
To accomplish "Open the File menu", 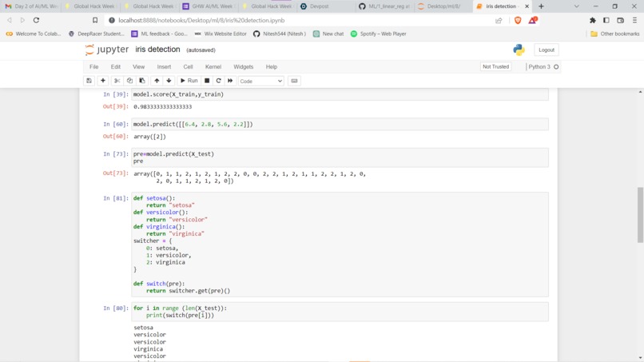I will [94, 66].
